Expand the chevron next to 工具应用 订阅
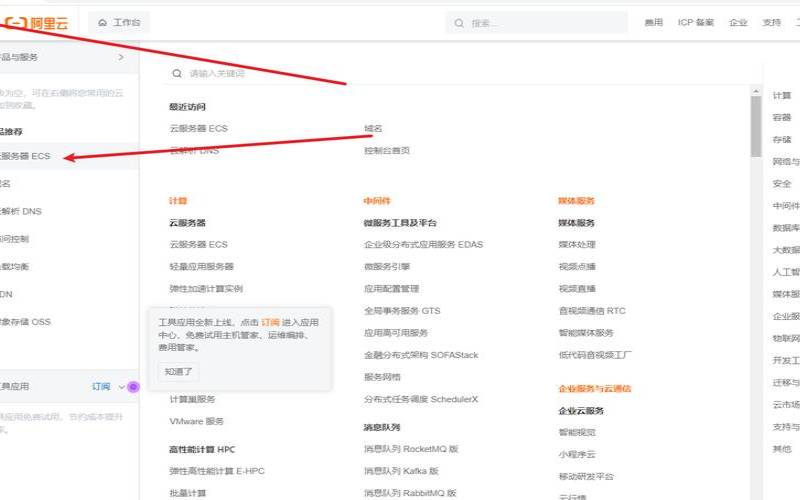This screenshot has width=800, height=500. 121,387
